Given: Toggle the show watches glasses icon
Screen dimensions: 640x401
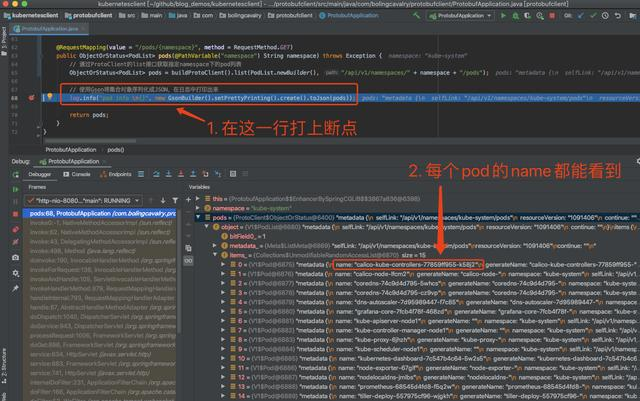Looking at the screenshot, I should coord(188,261).
